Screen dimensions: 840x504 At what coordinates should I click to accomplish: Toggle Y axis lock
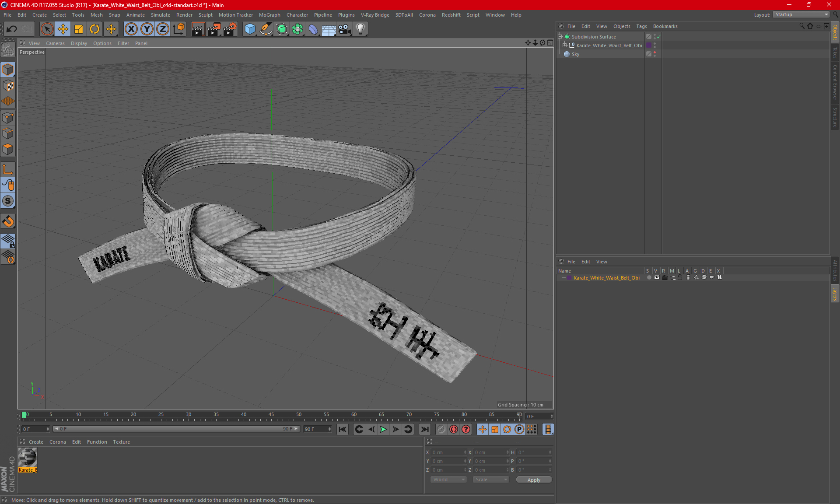pos(147,29)
